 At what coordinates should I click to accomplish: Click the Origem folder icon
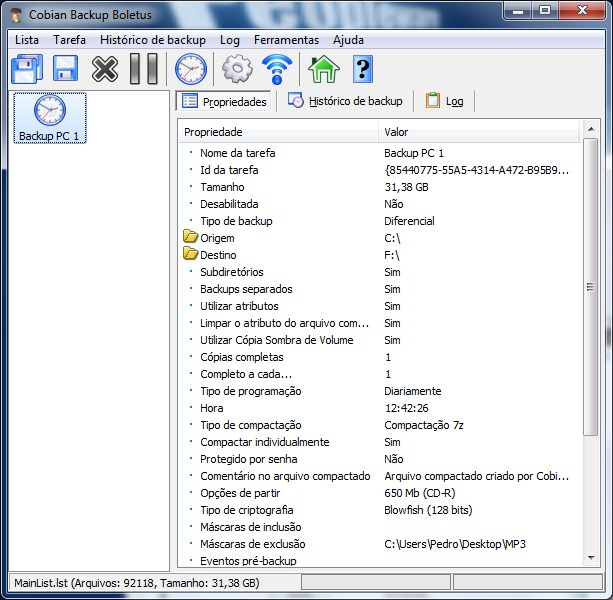[x=190, y=236]
